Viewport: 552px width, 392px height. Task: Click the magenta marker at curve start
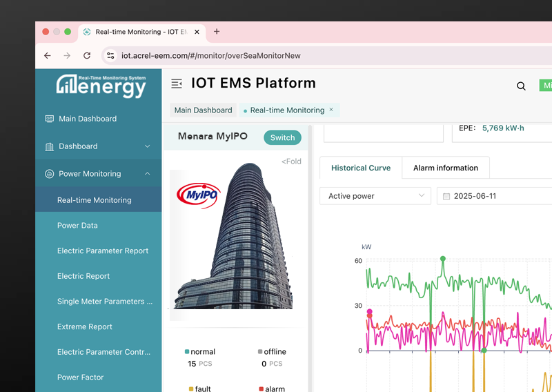point(369,311)
